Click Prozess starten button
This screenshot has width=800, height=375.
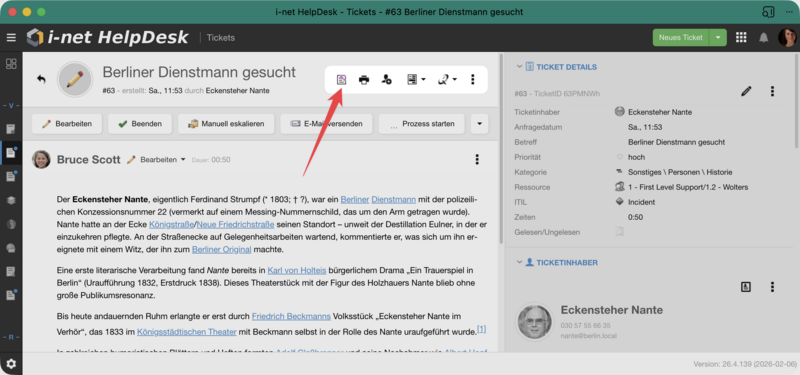click(422, 123)
